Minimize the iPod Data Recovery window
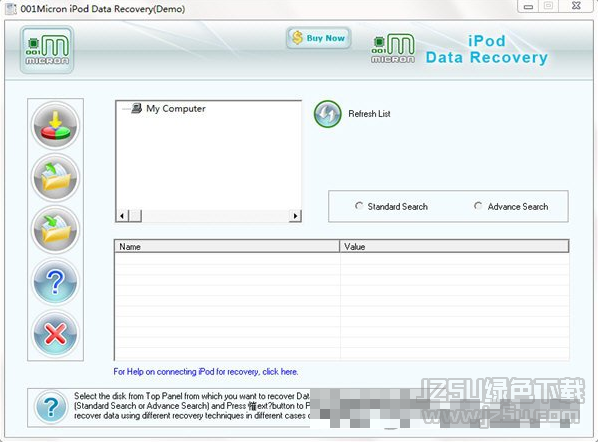Screen dimensions: 598x442 click(x=528, y=6)
